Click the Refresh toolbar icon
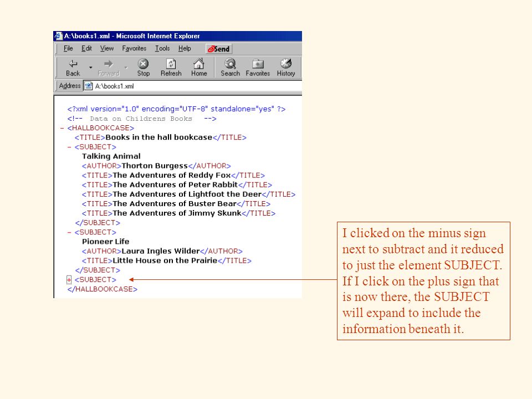This screenshot has height=399, width=532. click(x=171, y=63)
